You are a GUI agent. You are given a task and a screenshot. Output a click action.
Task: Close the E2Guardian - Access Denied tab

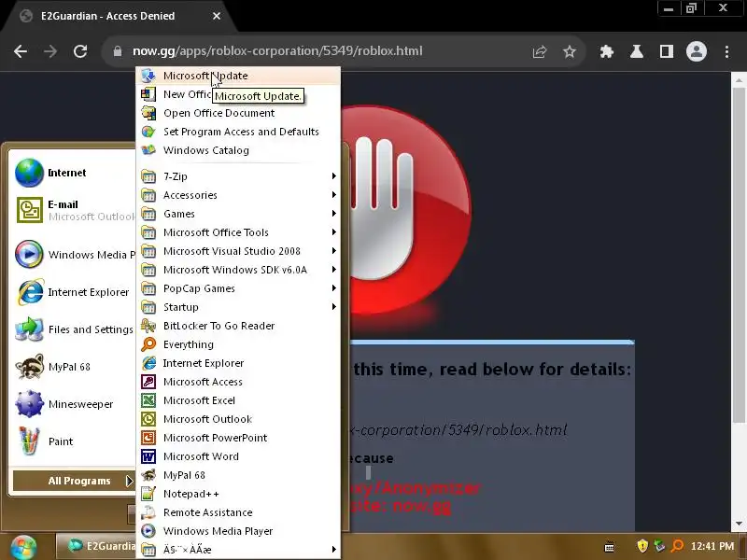pos(217,16)
